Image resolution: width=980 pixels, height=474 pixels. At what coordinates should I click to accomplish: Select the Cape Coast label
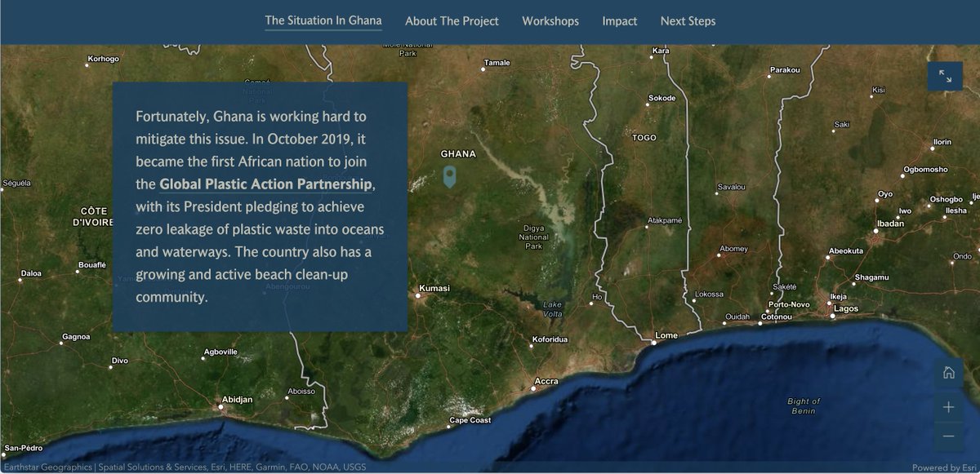pyautogui.click(x=470, y=421)
